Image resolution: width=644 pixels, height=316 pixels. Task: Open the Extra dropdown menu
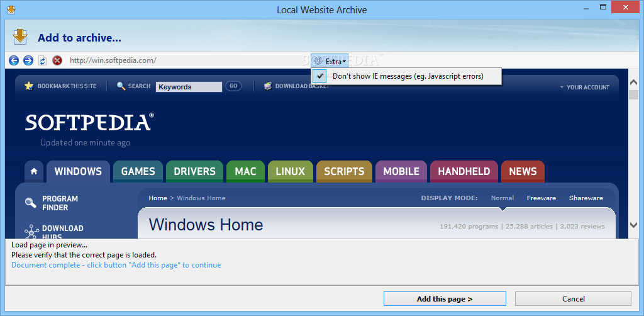click(x=330, y=61)
